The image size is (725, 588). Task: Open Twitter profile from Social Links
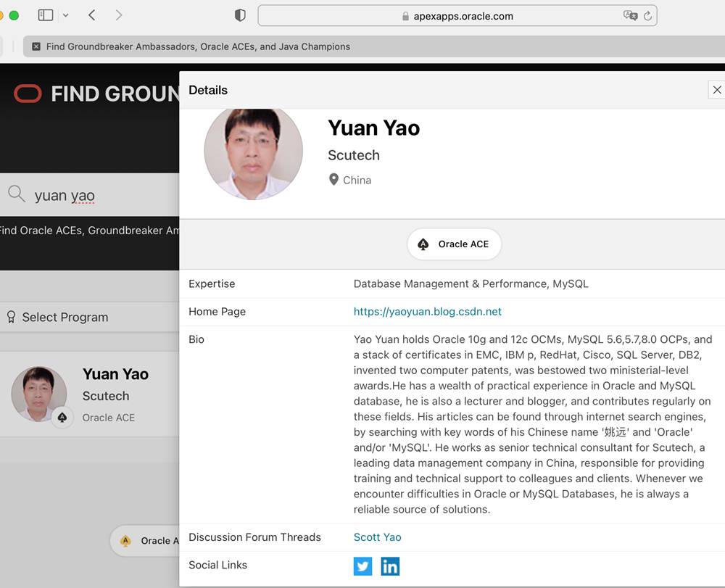(x=362, y=566)
